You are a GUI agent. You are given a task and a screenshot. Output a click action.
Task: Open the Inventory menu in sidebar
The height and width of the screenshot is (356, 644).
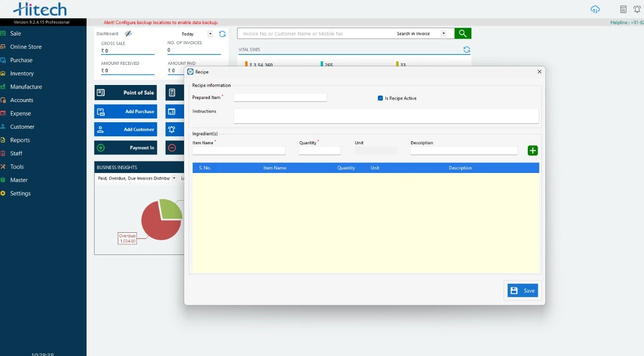point(22,73)
